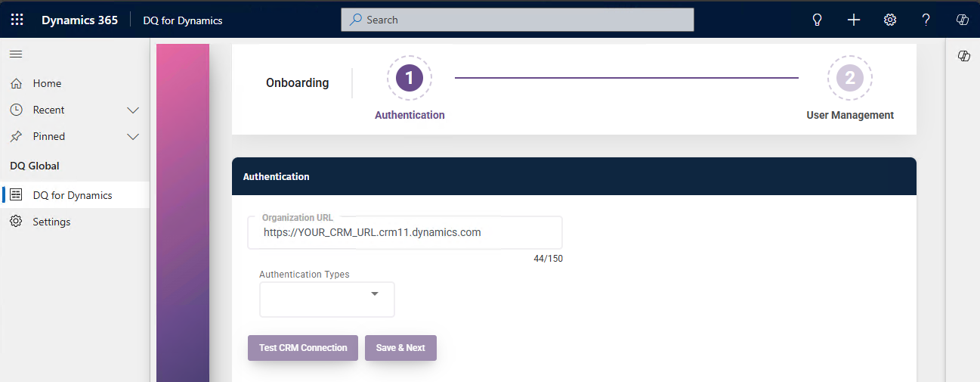The height and width of the screenshot is (382, 980).
Task: Click the Authentication Types label
Action: pyautogui.click(x=305, y=275)
